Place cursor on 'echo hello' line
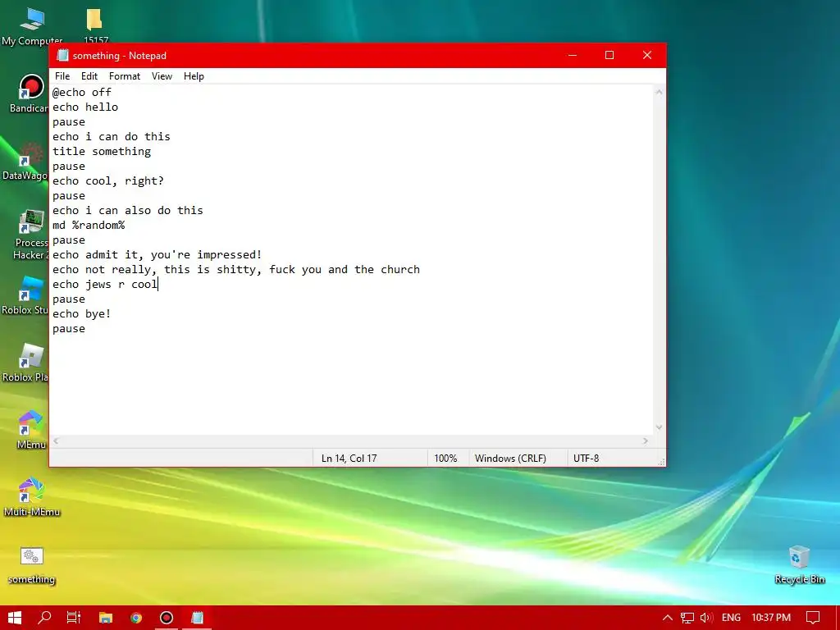 click(85, 107)
